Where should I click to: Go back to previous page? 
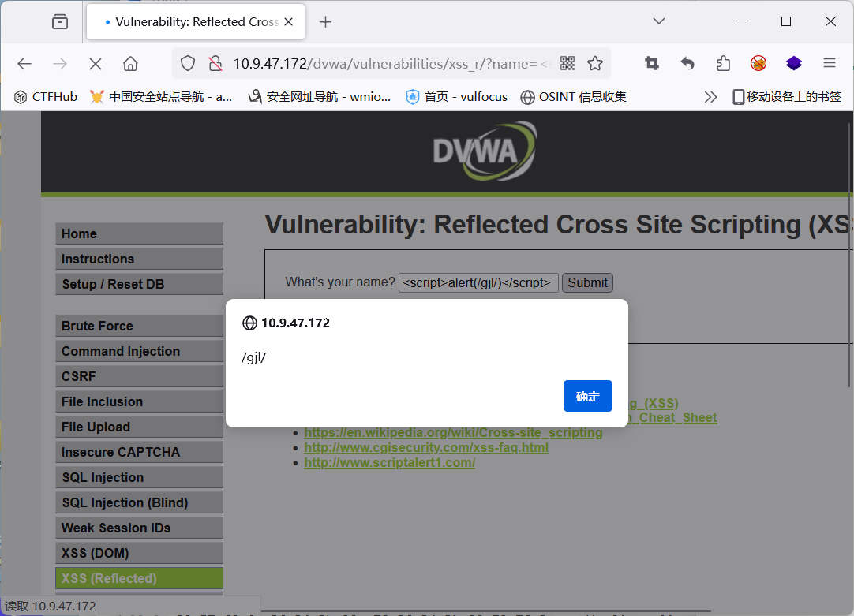(x=24, y=64)
